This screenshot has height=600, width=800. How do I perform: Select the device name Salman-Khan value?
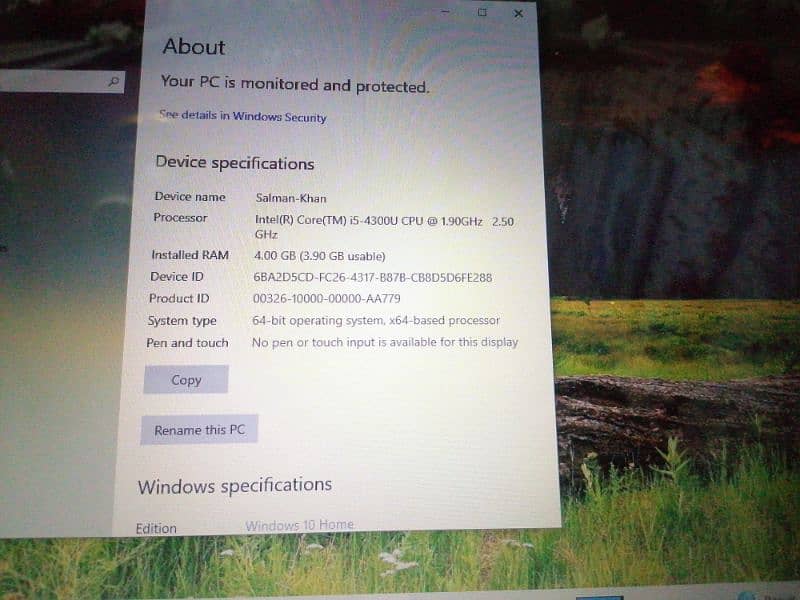(291, 198)
